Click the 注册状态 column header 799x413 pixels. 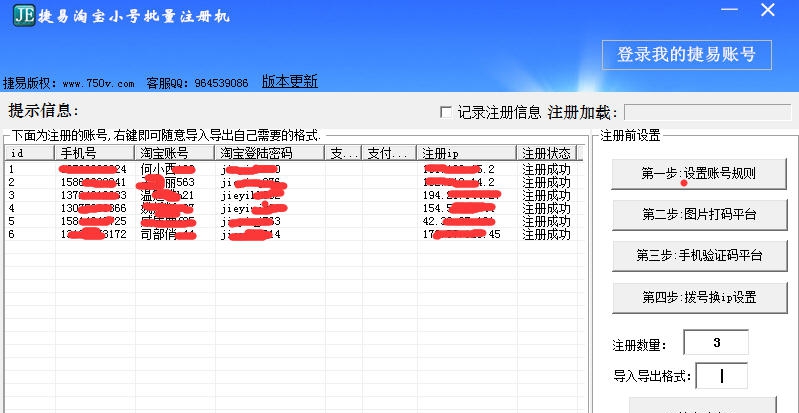[x=546, y=152]
